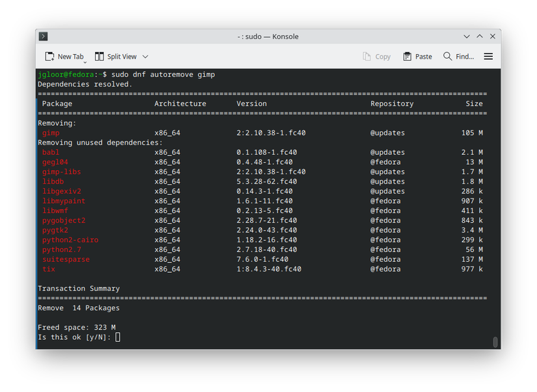Open the Find search tool
This screenshot has width=537, height=392.
pos(458,57)
